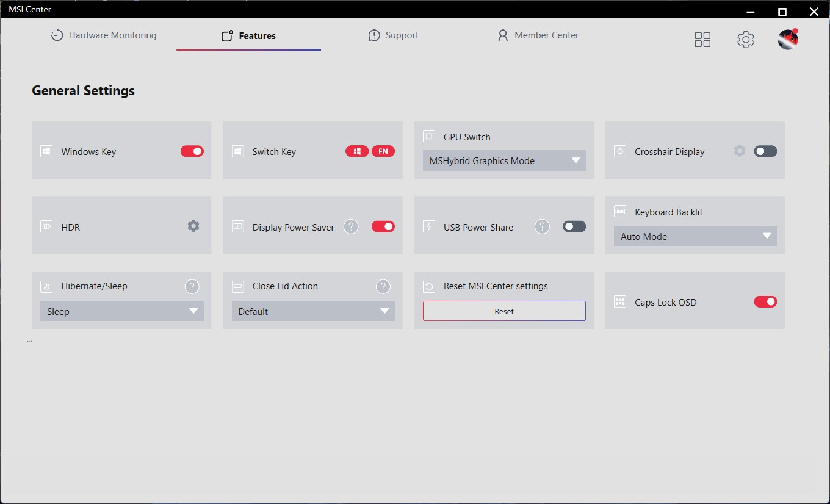Enable USB Power Share toggle
This screenshot has width=830, height=504.
574,226
